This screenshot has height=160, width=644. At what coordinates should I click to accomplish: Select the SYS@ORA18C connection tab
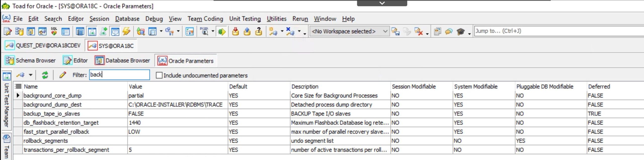click(111, 46)
